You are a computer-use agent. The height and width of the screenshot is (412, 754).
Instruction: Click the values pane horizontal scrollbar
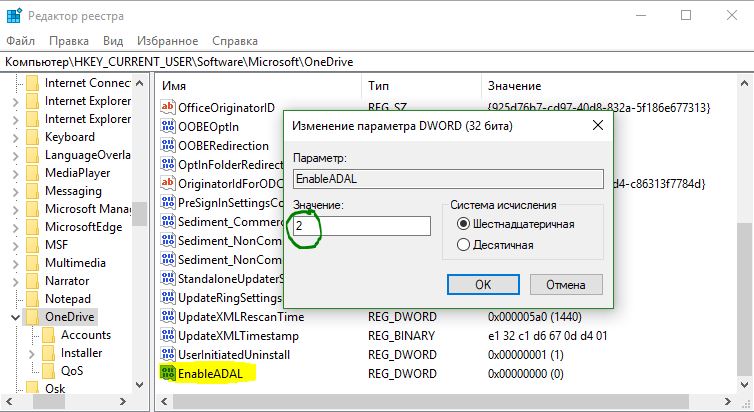coord(431,401)
